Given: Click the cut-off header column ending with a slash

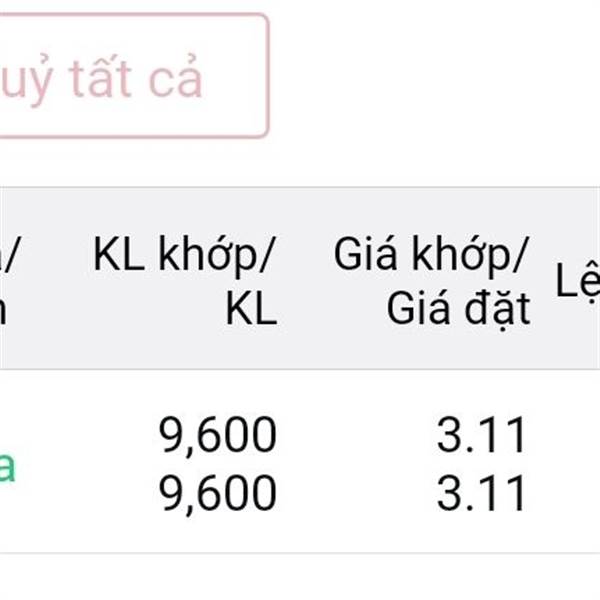Looking at the screenshot, I should (8, 280).
